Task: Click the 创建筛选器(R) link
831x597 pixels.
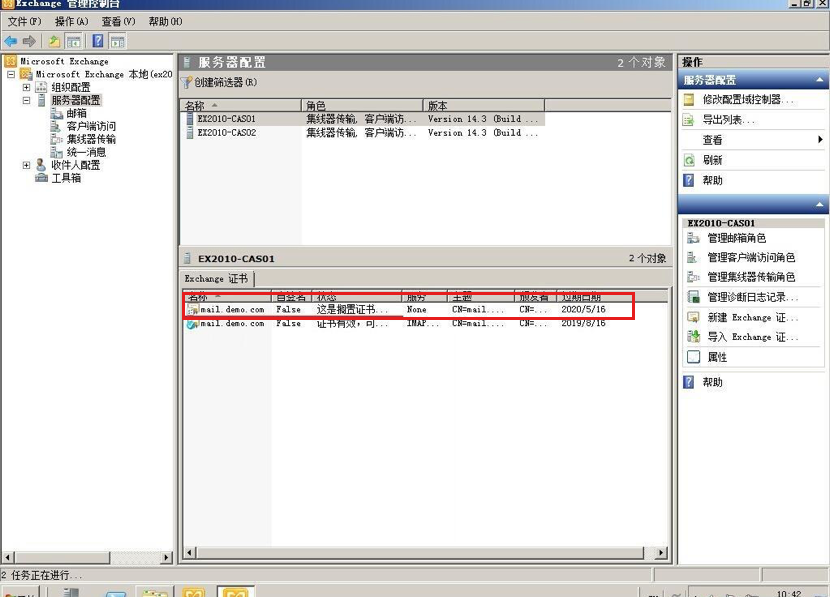Action: [225, 82]
